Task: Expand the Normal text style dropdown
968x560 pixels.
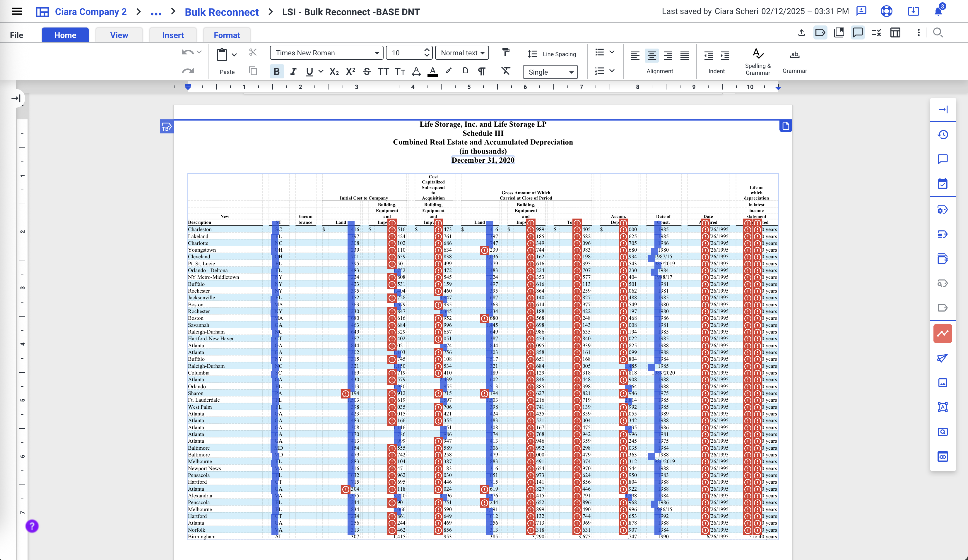Action: click(462, 53)
